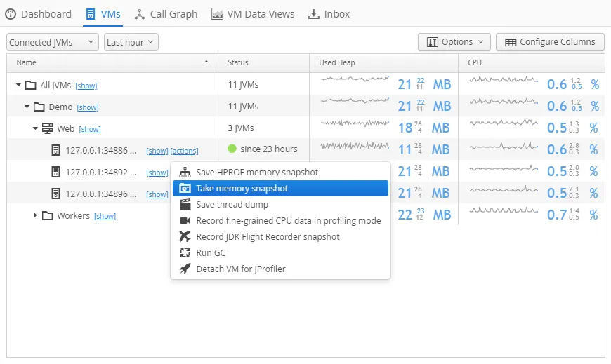Choose Detach VM for JProfiler
The height and width of the screenshot is (364, 611).
click(280, 269)
